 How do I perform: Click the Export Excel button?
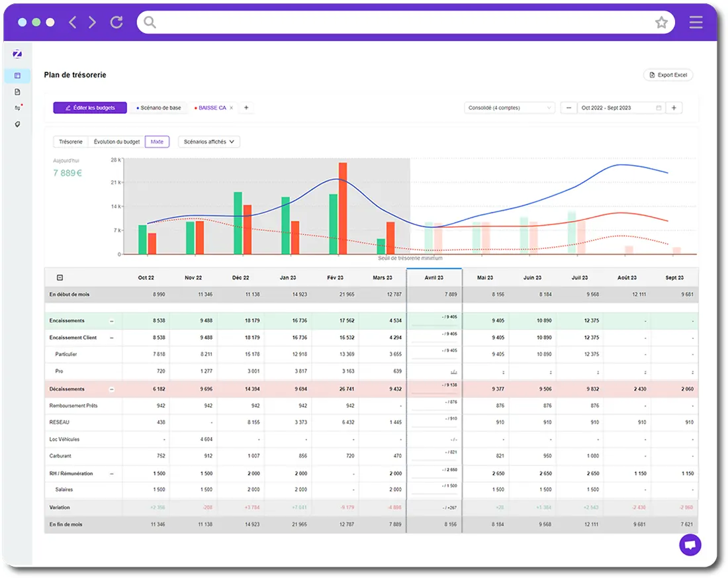(668, 75)
